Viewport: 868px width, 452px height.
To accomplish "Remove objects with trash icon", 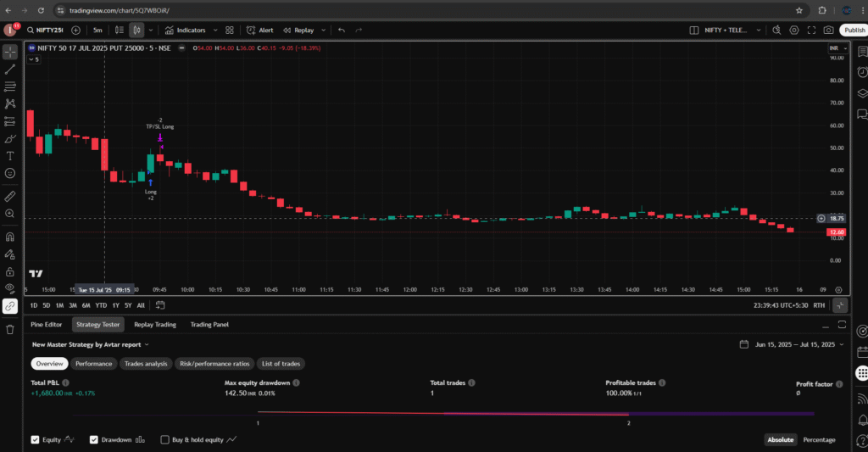I will [x=10, y=330].
